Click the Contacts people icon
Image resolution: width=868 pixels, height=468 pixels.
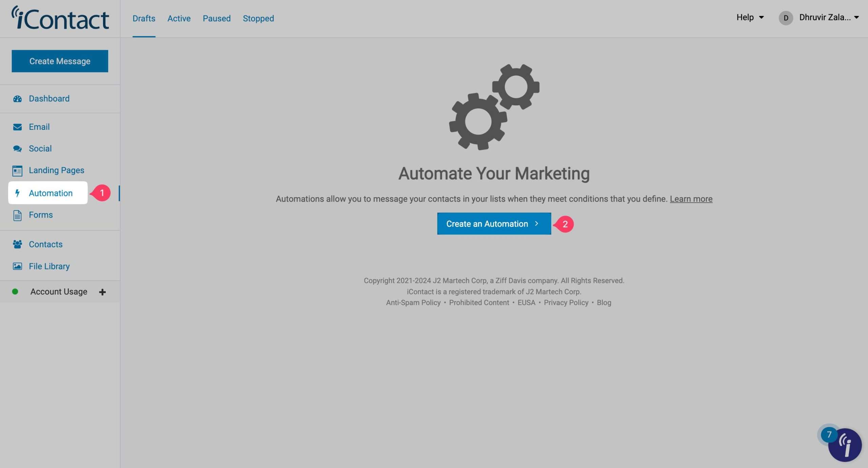pyautogui.click(x=17, y=244)
